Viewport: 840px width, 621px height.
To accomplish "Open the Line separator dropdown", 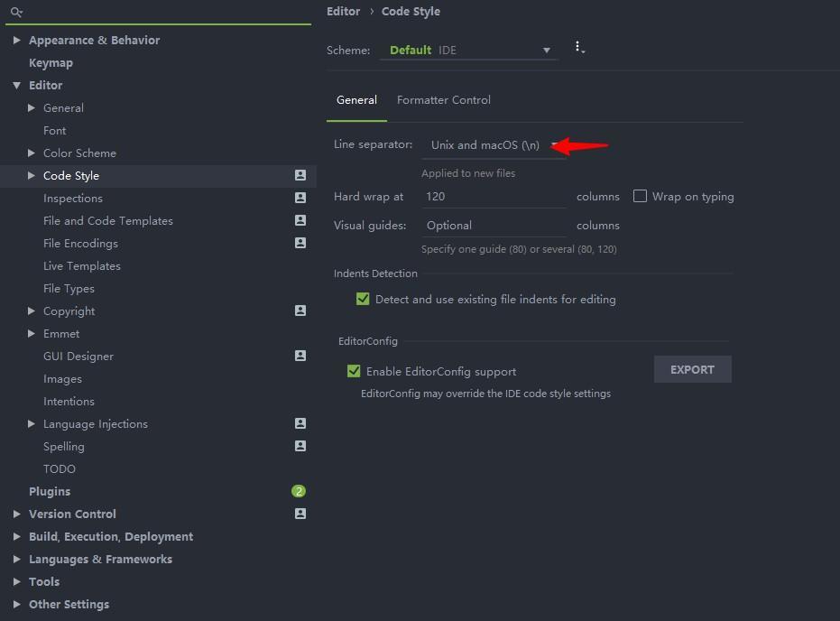I will coord(492,145).
